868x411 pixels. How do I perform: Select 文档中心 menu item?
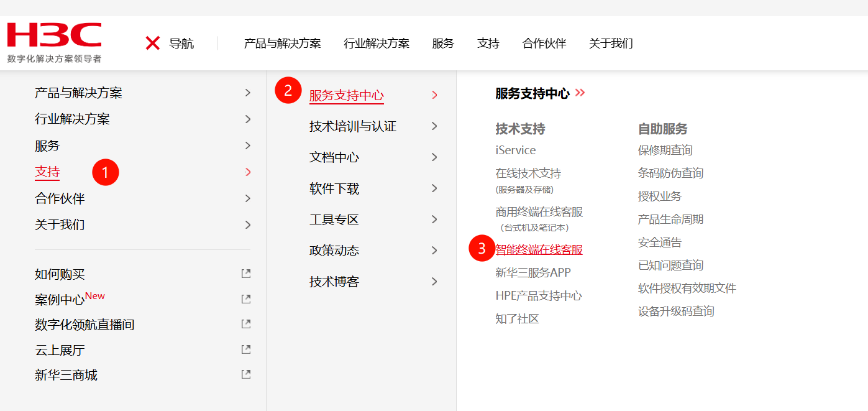[x=334, y=157]
